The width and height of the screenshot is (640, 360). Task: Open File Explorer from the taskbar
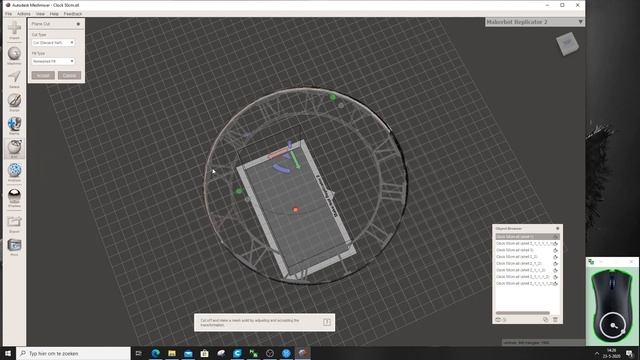pyautogui.click(x=172, y=353)
